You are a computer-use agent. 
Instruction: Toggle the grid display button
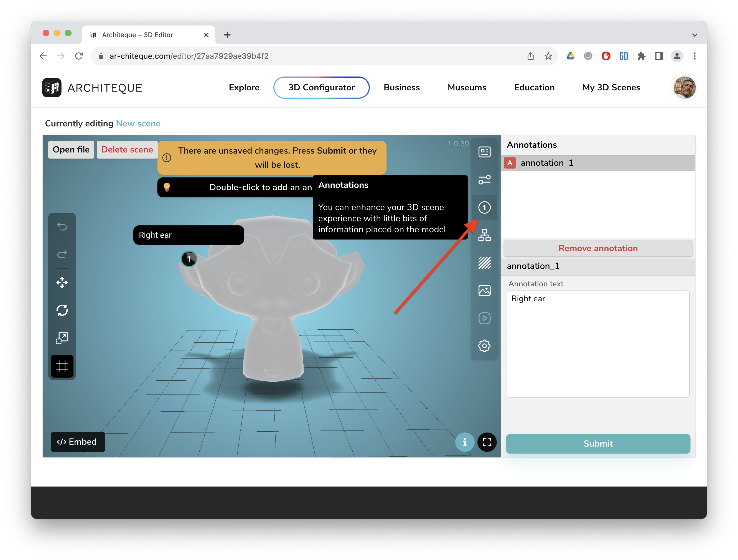(62, 366)
